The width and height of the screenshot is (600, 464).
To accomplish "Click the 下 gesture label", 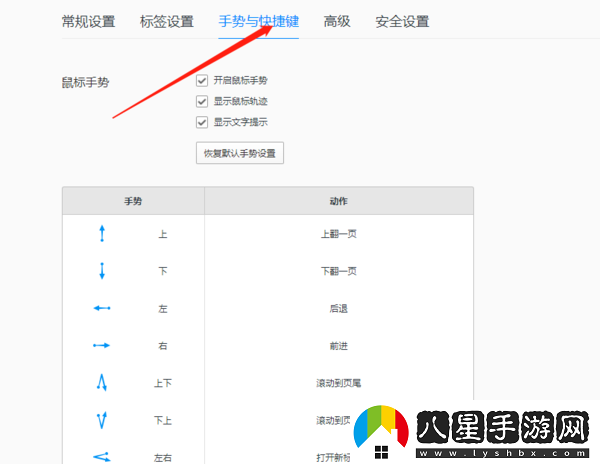I will click(x=163, y=271).
